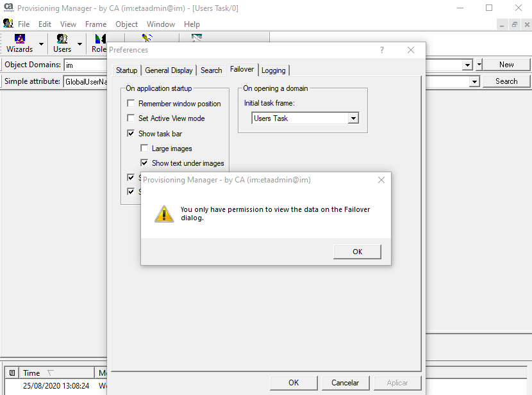Enable Set Active View mode checkbox

131,118
